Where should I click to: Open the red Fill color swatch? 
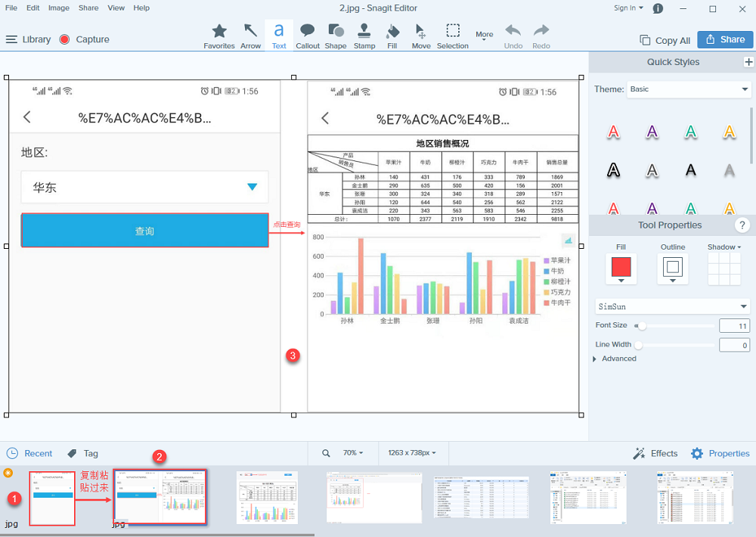tap(621, 268)
